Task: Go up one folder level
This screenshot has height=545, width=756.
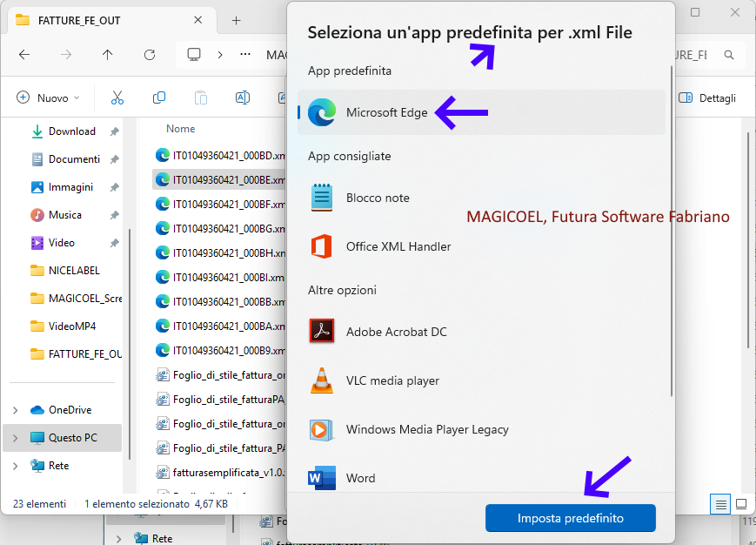Action: click(108, 55)
